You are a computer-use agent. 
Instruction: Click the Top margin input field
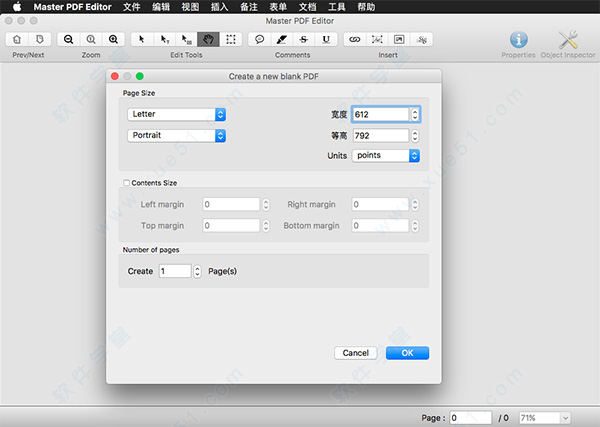[x=231, y=226]
